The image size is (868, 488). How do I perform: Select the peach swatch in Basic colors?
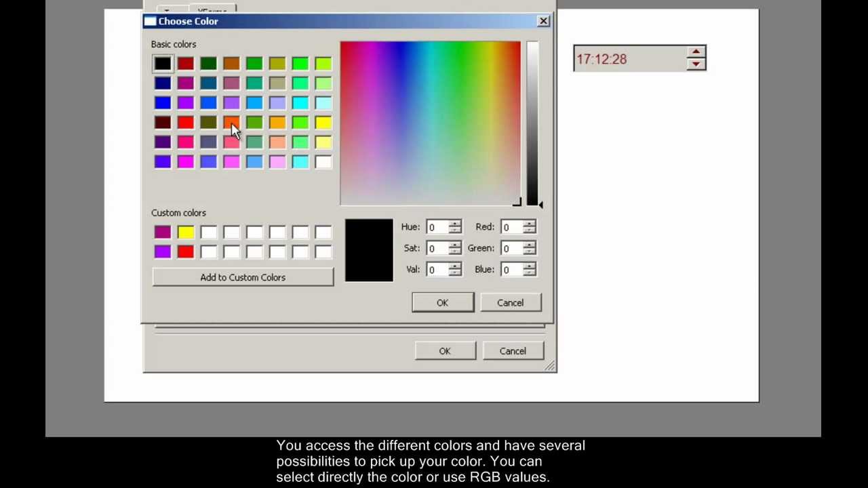(x=277, y=142)
